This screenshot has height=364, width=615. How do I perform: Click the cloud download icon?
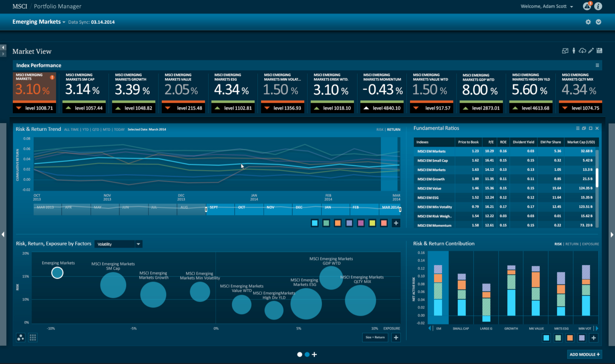tap(583, 50)
